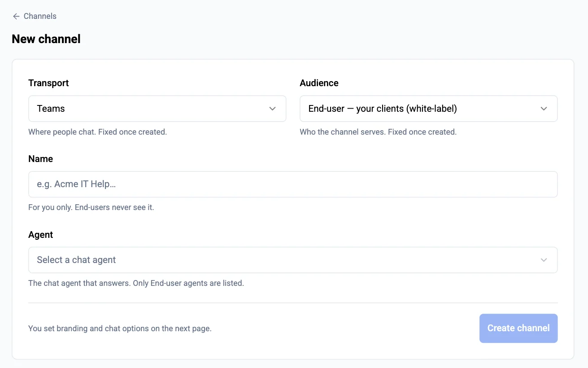Click the Agent field label
Screen dimensions: 588x368
point(40,235)
